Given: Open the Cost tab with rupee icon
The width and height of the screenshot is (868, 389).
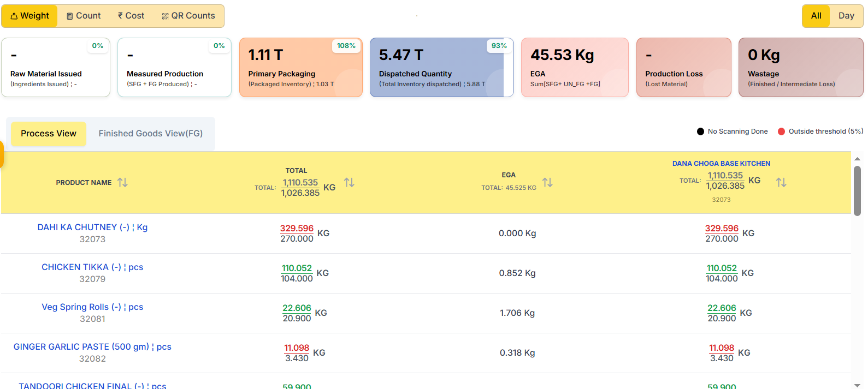Looking at the screenshot, I should tap(131, 16).
